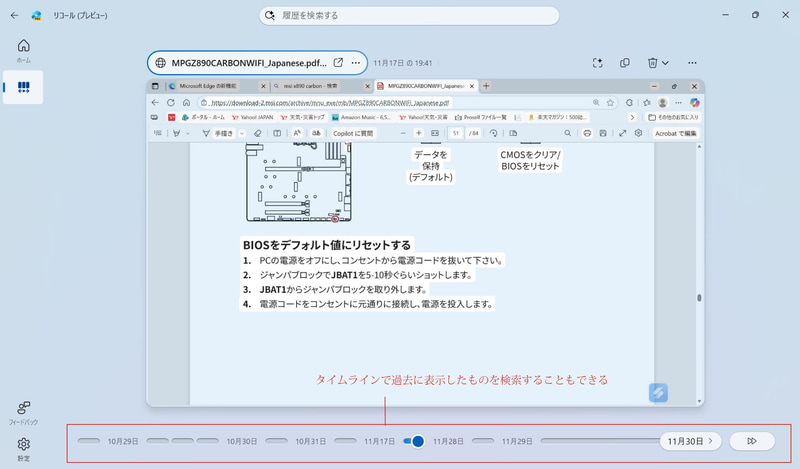Show the PDF table of contents
Screen dimensions: 800x469
pyautogui.click(x=158, y=133)
